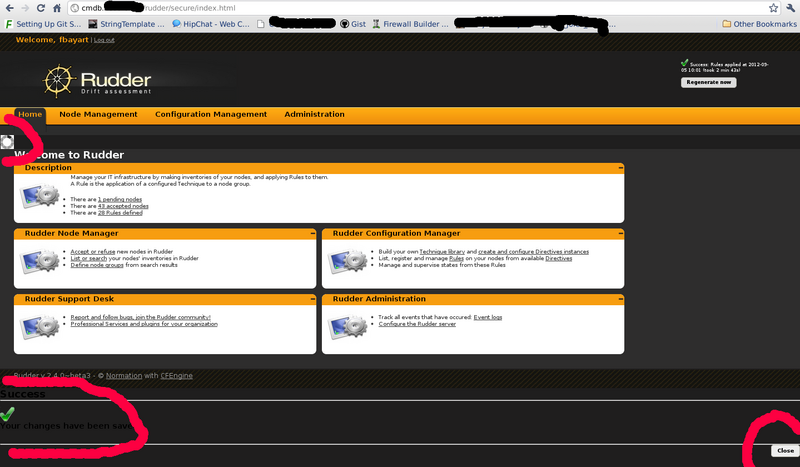Click the gear image in Rudder Node Manager
The width and height of the screenshot is (800, 467).
(39, 260)
